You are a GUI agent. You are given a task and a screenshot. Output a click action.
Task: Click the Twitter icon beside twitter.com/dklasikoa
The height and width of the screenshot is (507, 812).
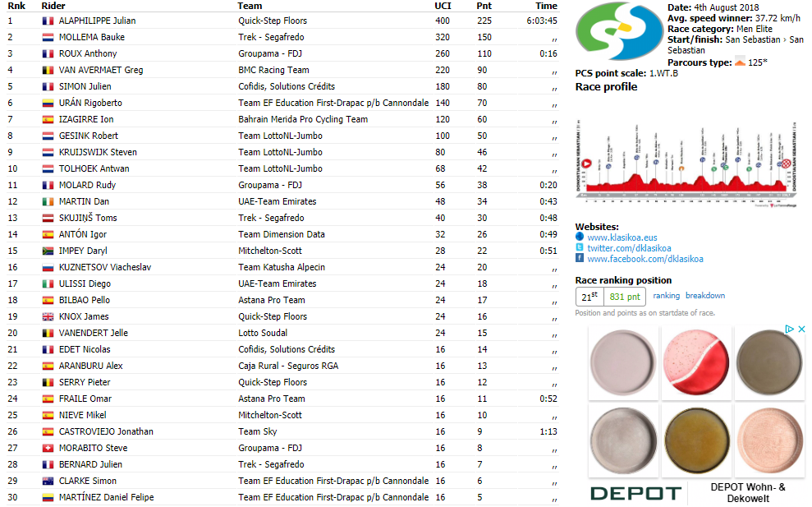point(580,248)
